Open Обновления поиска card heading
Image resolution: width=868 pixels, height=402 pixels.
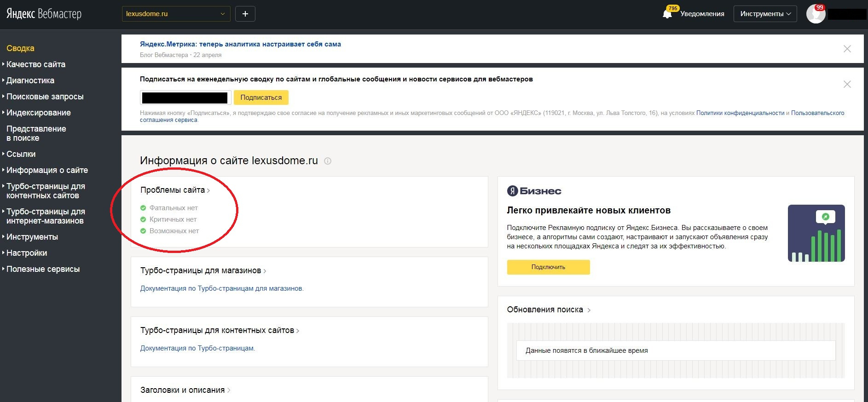tap(549, 310)
